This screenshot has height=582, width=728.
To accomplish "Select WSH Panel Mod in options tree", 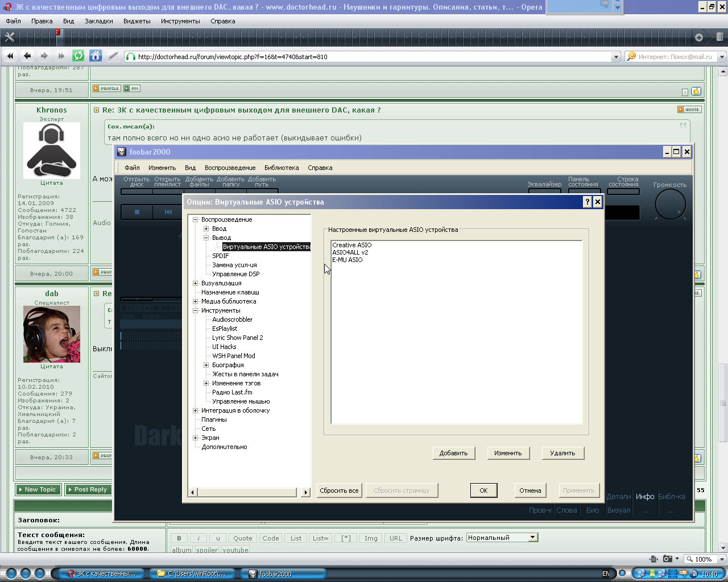I will [234, 356].
